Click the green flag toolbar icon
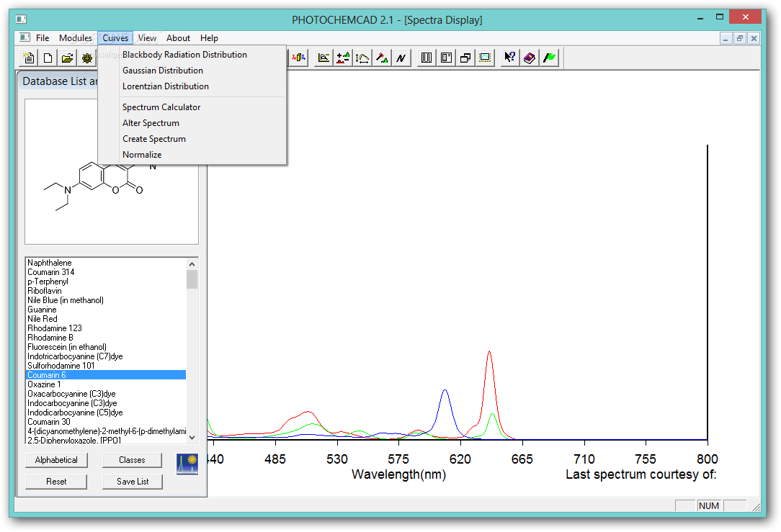The image size is (781, 532). [550, 58]
